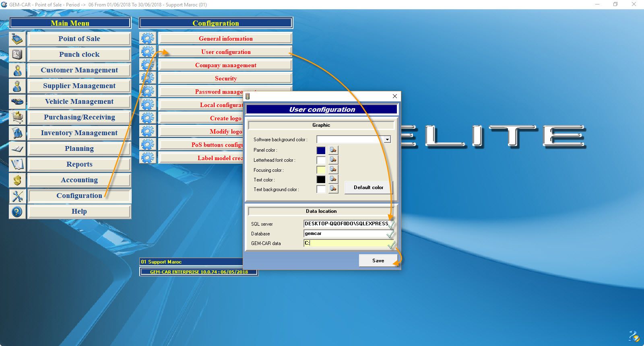Click the gear icon beside Label model creation

148,158
